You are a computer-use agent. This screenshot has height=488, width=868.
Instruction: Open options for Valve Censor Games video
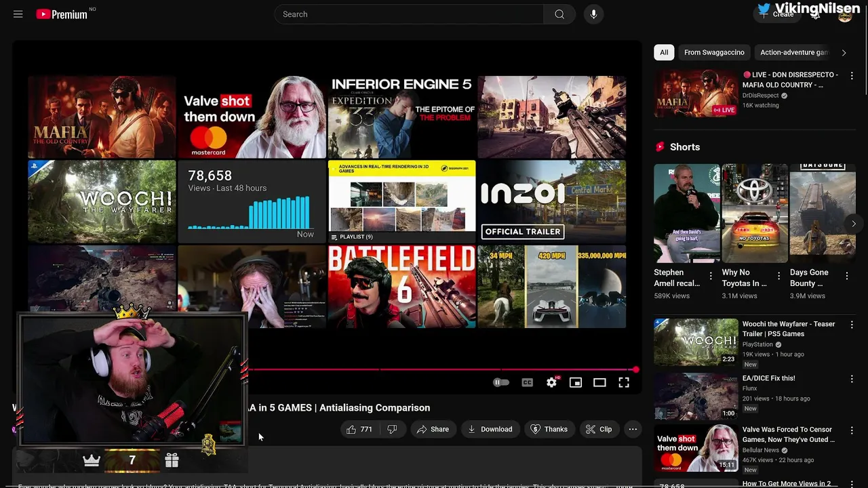pyautogui.click(x=852, y=431)
